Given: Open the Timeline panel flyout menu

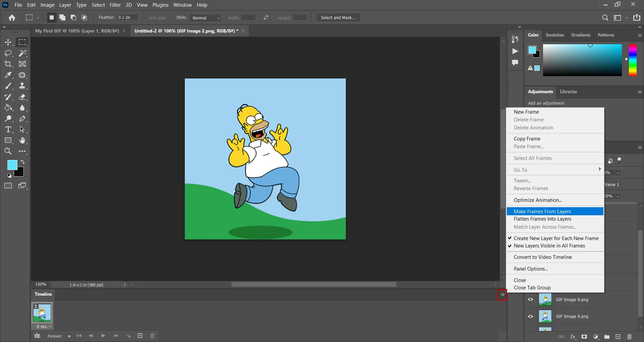Looking at the screenshot, I should [x=502, y=294].
